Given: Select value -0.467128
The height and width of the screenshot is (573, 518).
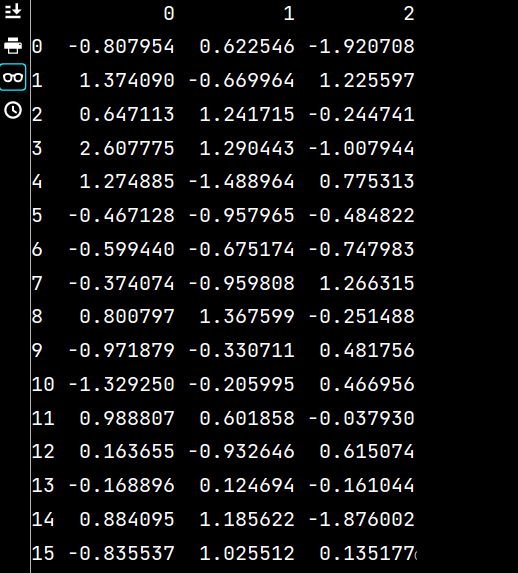Looking at the screenshot, I should tap(121, 215).
